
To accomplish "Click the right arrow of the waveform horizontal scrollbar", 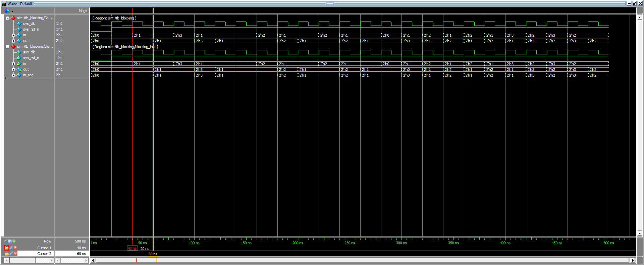I will click(633, 261).
